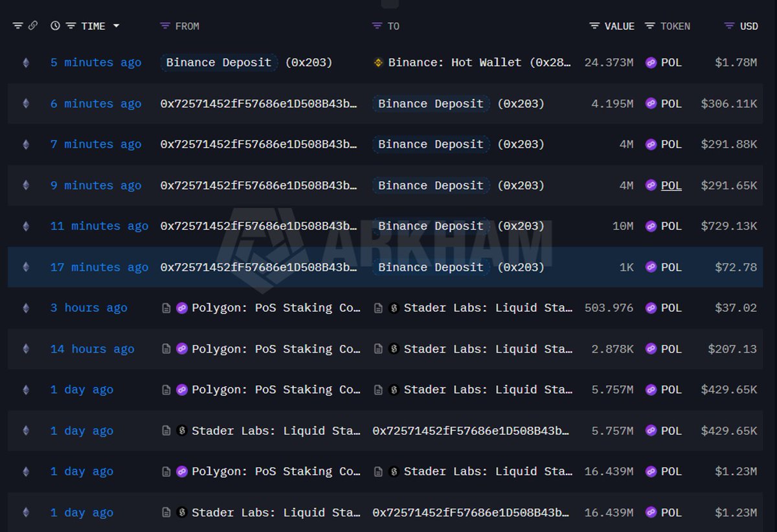Click POL token icon in $729.13K row
The width and height of the screenshot is (777, 532).
651,226
